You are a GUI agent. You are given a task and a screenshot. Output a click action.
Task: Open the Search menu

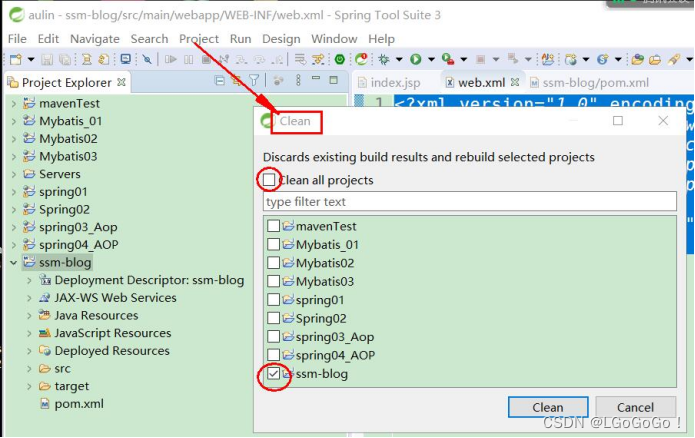tap(149, 39)
